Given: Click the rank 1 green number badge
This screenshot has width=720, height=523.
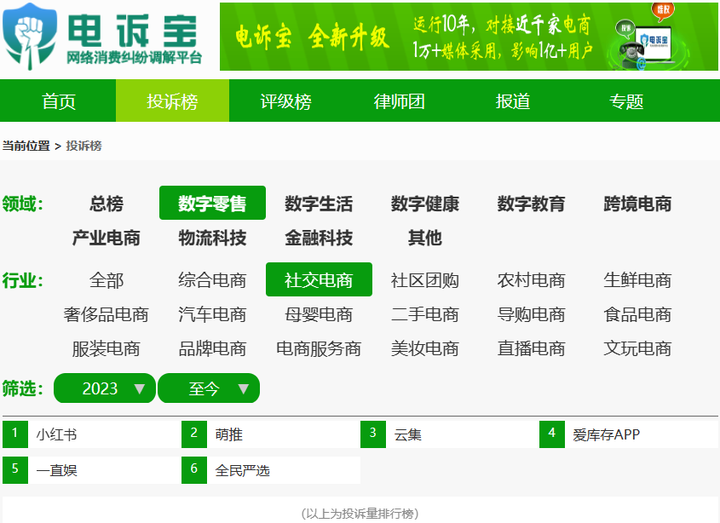Looking at the screenshot, I should tap(15, 434).
